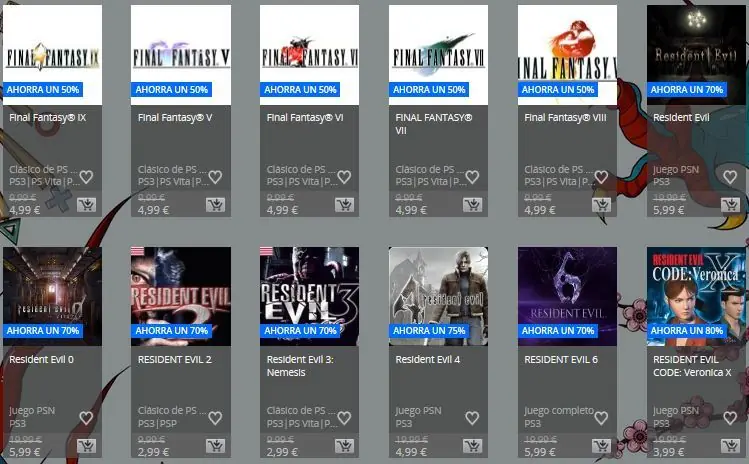Click Juego completo label on RESIDENT EVIL 6
The height and width of the screenshot is (464, 749).
[559, 410]
